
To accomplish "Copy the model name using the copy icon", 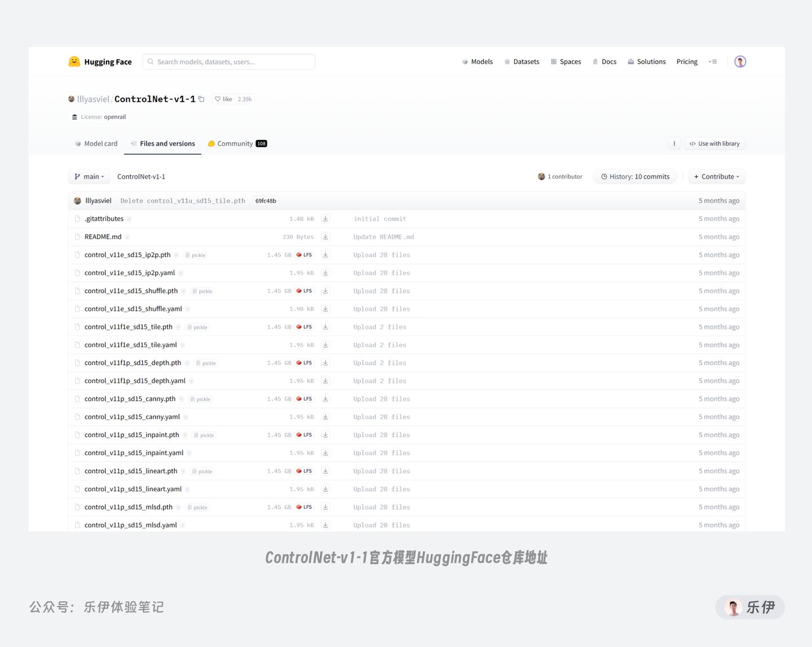I will click(x=201, y=99).
